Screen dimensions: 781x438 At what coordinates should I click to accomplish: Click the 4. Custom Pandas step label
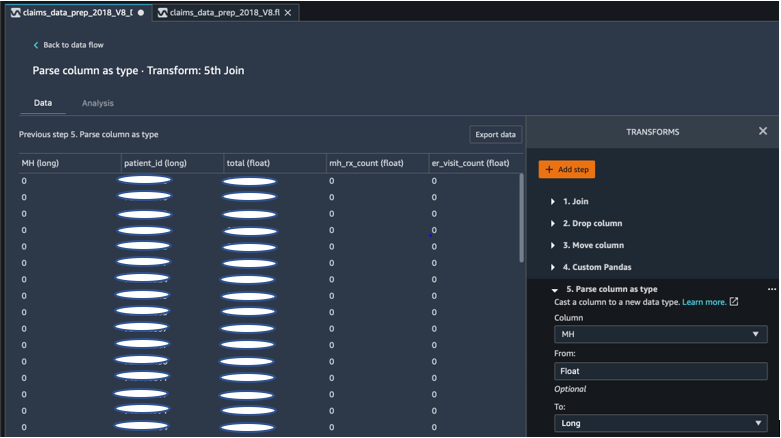pyautogui.click(x=597, y=267)
